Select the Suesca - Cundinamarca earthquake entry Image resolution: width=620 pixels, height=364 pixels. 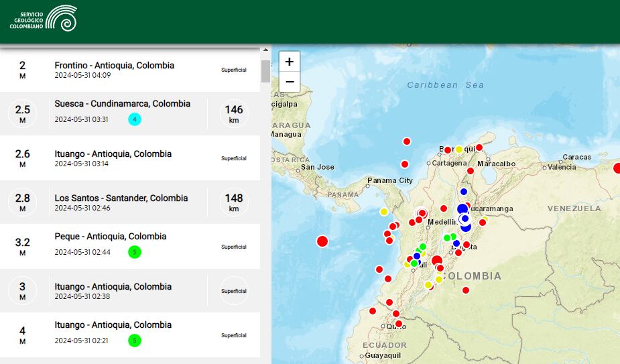coord(130,113)
